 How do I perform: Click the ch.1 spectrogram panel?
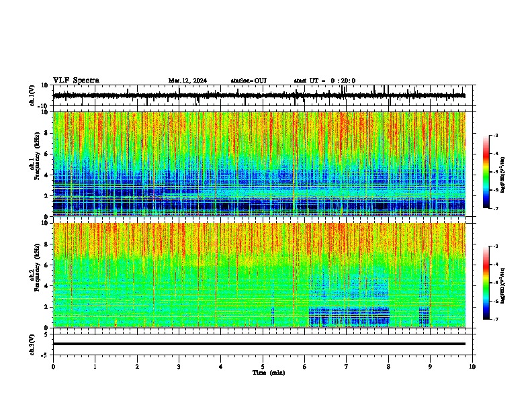click(x=259, y=164)
